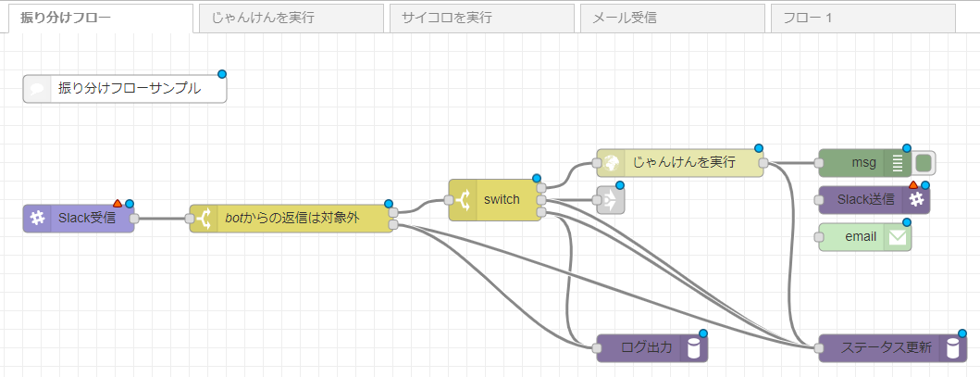The width and height of the screenshot is (980, 377).
Task: Open the フロー 1 tab
Action: tap(863, 19)
